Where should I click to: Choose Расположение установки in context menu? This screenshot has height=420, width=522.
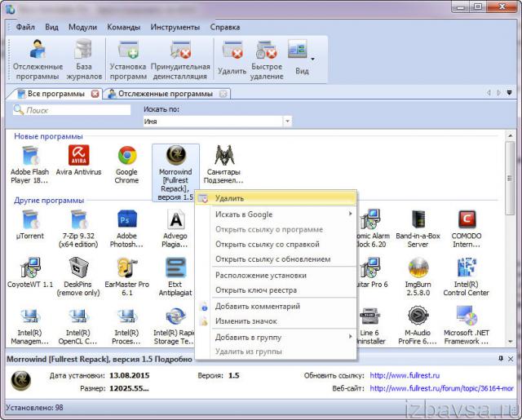click(276, 275)
